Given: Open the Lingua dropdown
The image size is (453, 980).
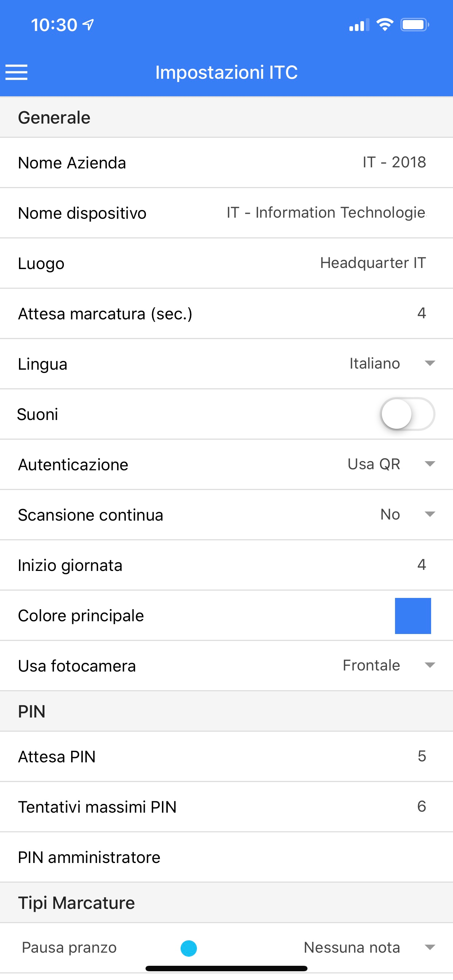Looking at the screenshot, I should point(392,363).
